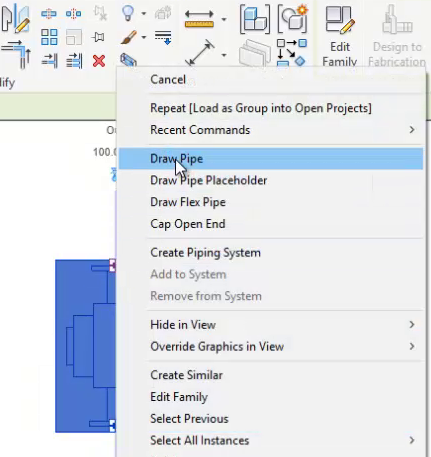Click the top pipe connector grip
431x457 pixels.
pyautogui.click(x=112, y=266)
